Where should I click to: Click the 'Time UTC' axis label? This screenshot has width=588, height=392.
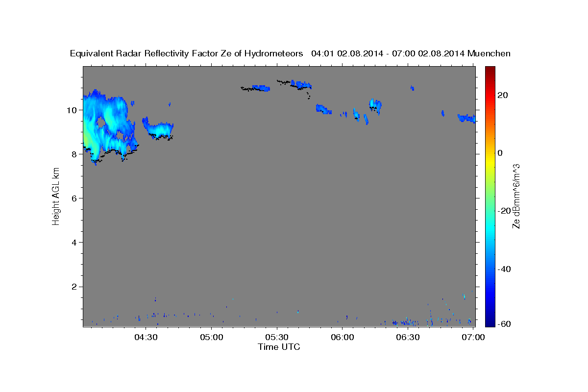(x=279, y=347)
